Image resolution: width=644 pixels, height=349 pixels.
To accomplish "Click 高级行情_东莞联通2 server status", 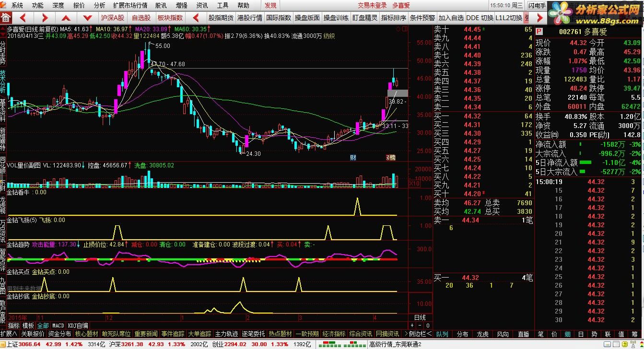I will pyautogui.click(x=395, y=344).
